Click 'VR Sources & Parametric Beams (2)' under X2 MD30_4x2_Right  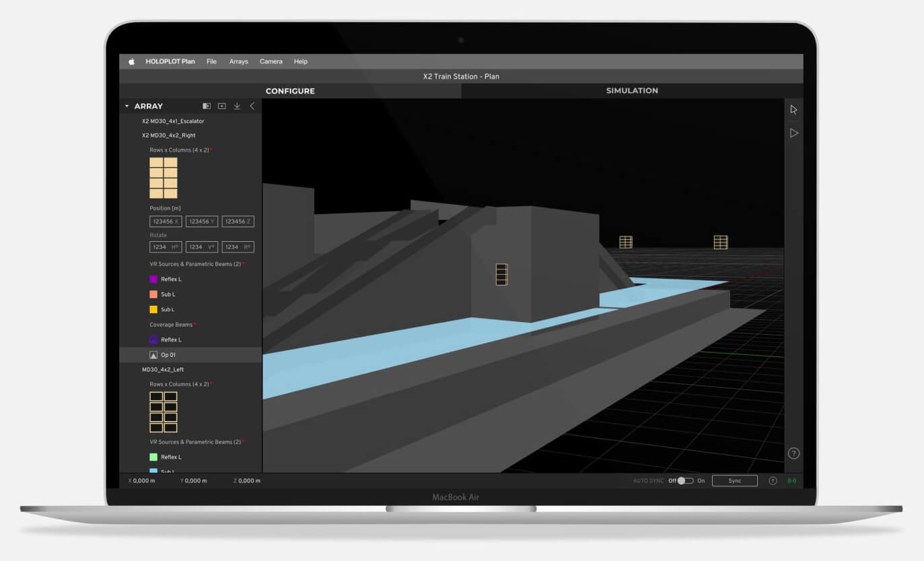pyautogui.click(x=195, y=264)
